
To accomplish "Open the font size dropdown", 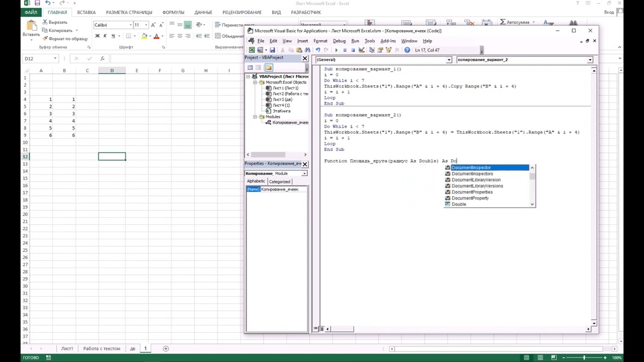I will [x=146, y=25].
